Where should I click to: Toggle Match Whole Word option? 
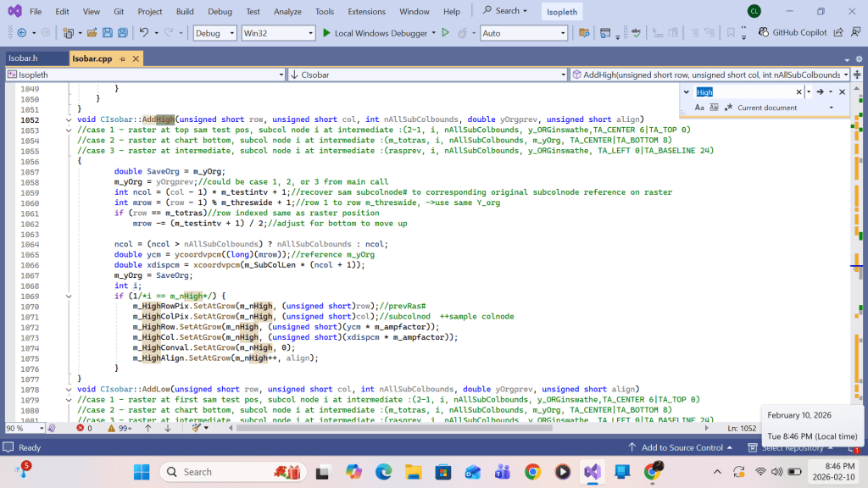pos(714,108)
